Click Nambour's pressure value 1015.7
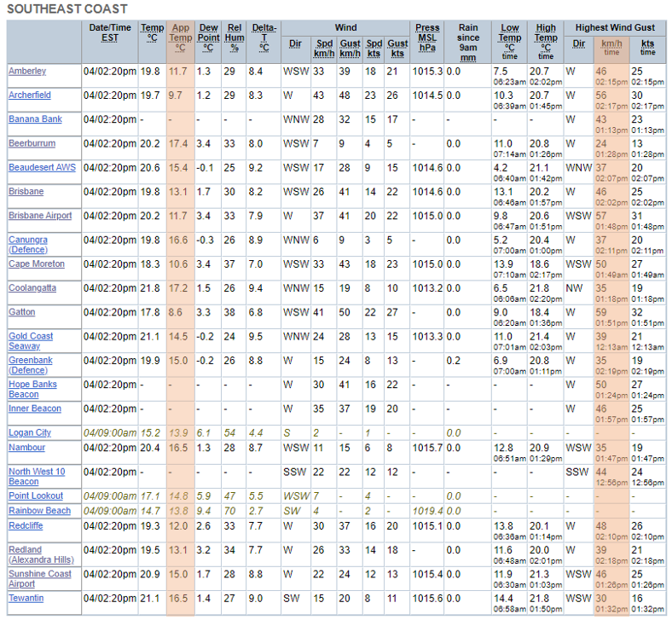 click(x=428, y=448)
